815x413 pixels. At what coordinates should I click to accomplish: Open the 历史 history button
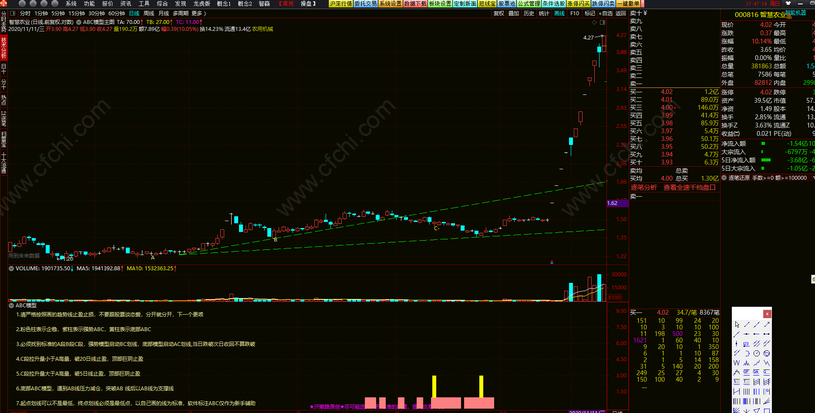click(529, 14)
